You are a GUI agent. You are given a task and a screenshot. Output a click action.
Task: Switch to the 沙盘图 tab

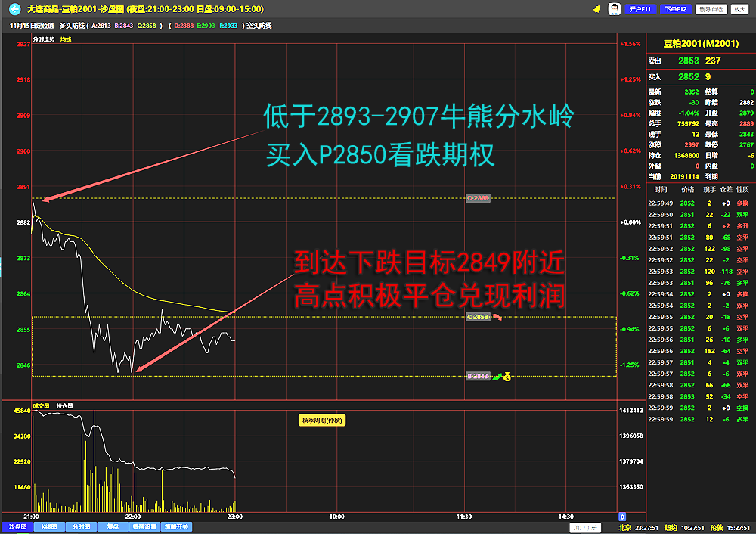17,526
